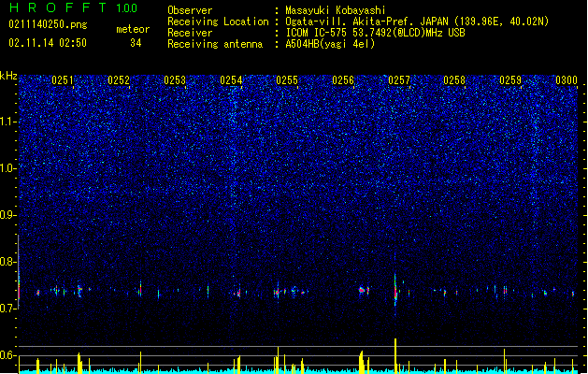Click the 0256 time marker
The height and width of the screenshot is (374, 588).
pyautogui.click(x=343, y=80)
